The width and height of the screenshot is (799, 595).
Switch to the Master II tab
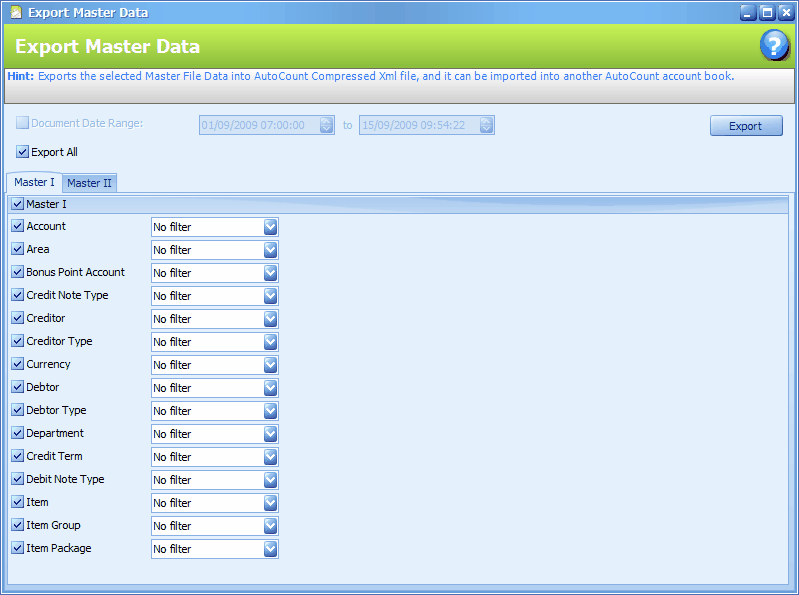pyautogui.click(x=89, y=183)
